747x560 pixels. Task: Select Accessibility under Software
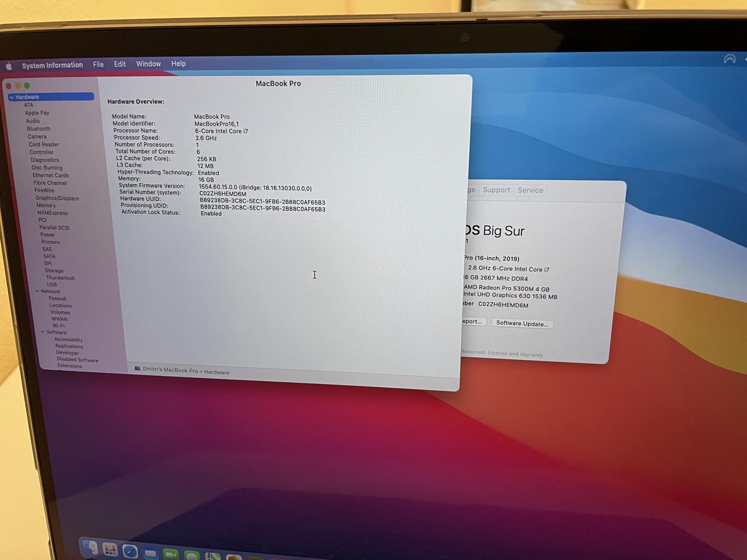tap(68, 340)
